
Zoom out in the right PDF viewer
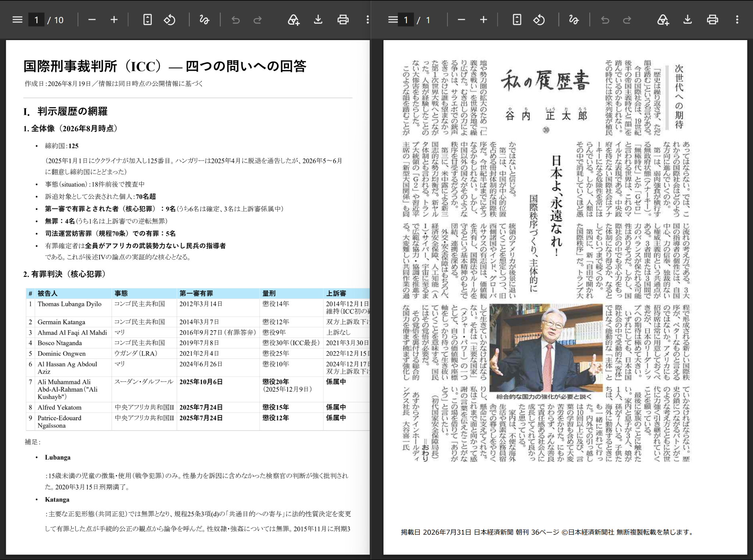[461, 19]
